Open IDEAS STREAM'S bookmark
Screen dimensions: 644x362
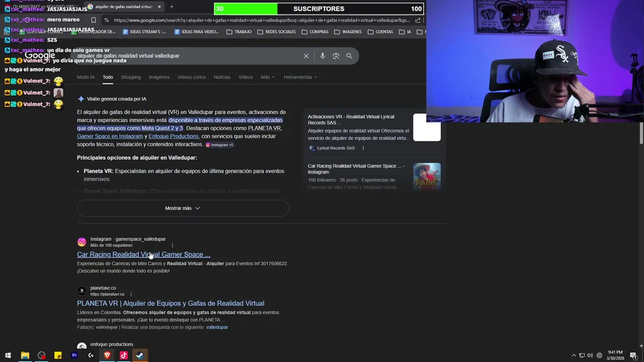(144, 32)
